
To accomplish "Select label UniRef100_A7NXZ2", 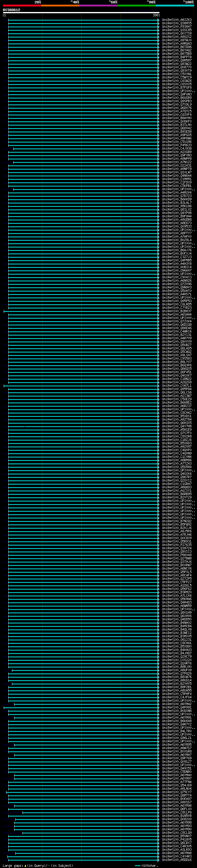I will 177,162.
